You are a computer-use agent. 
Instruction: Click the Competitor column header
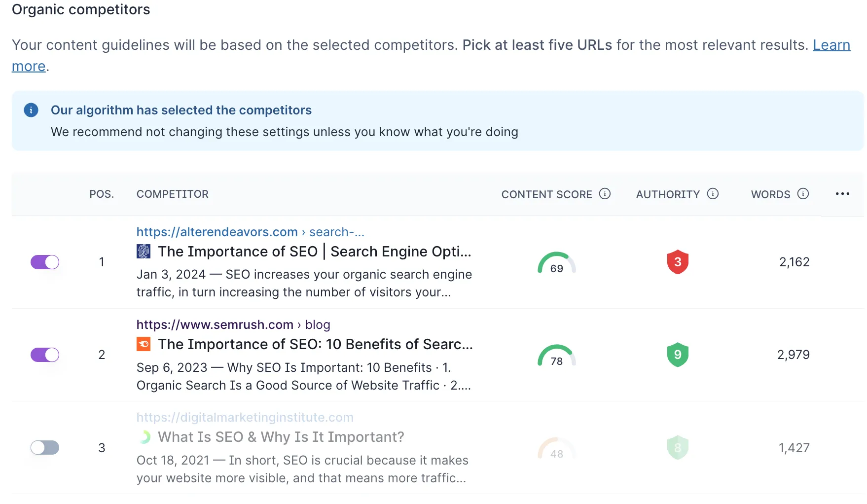coord(173,194)
